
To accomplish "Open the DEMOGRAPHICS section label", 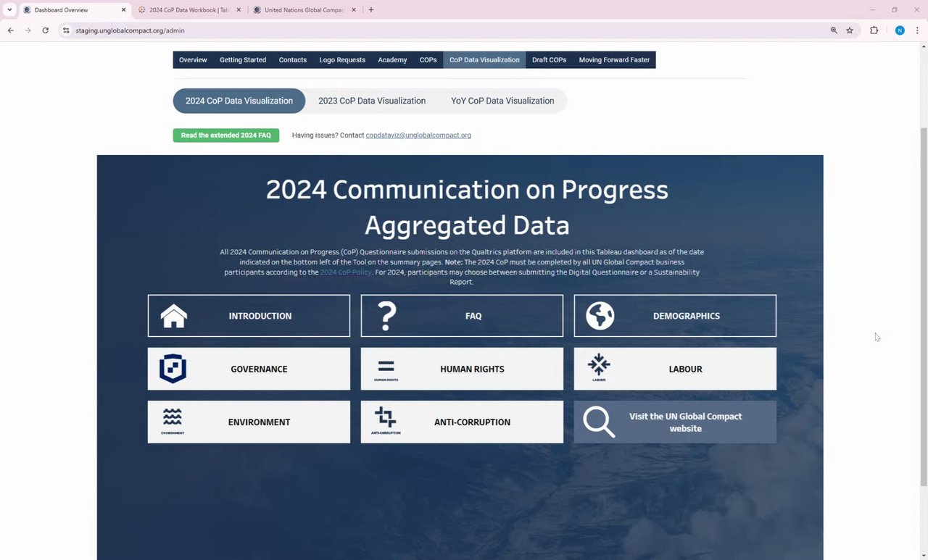I will tap(687, 316).
